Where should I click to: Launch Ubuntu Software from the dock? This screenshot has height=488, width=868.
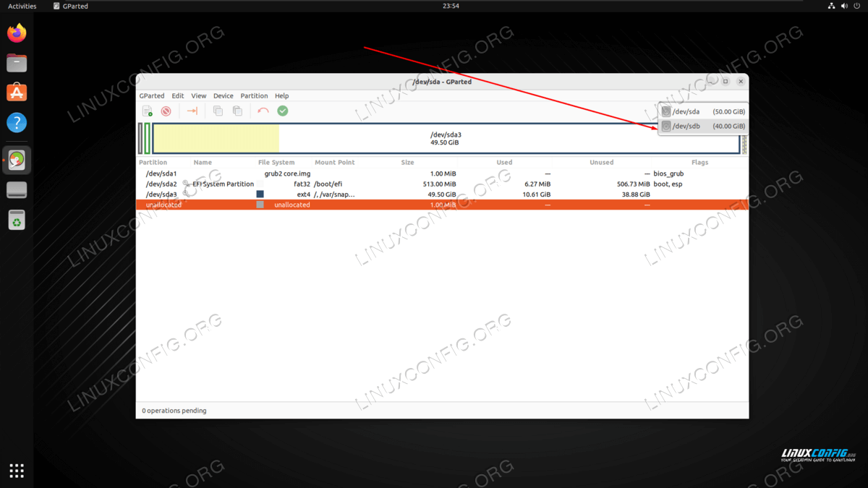pyautogui.click(x=17, y=93)
